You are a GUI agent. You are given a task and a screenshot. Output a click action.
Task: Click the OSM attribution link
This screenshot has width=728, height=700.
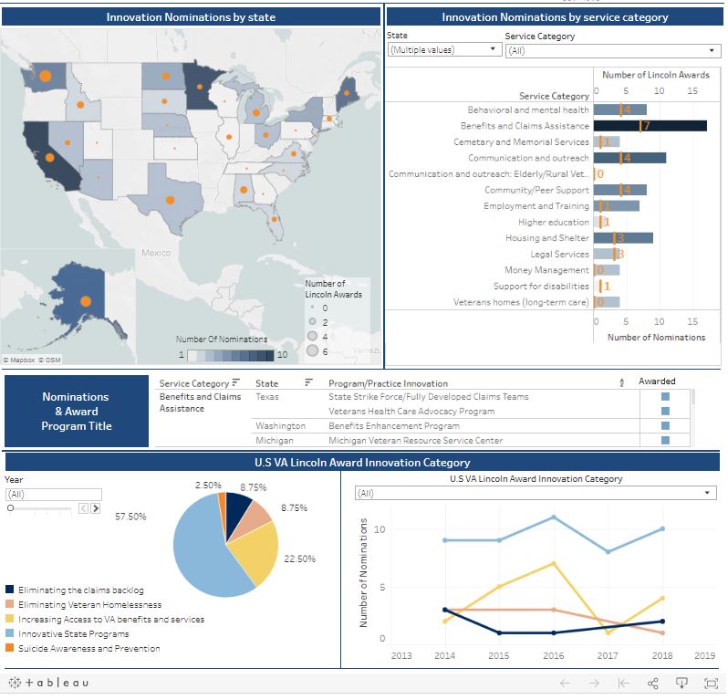tap(49, 360)
